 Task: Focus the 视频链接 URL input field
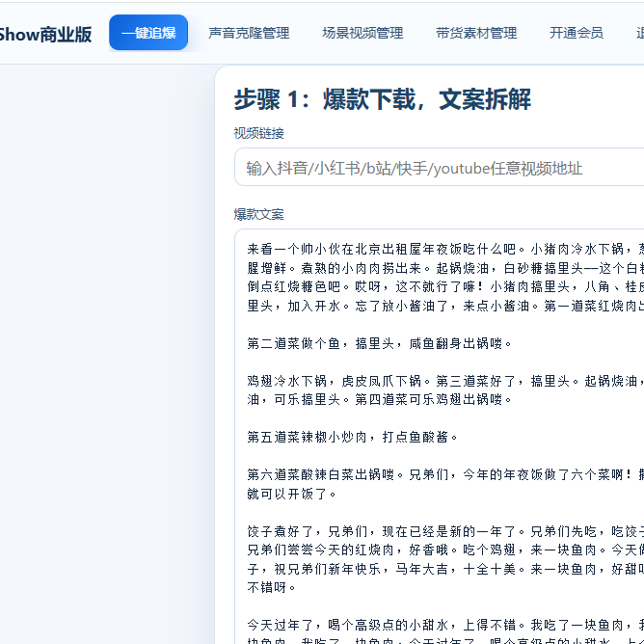tap(439, 168)
